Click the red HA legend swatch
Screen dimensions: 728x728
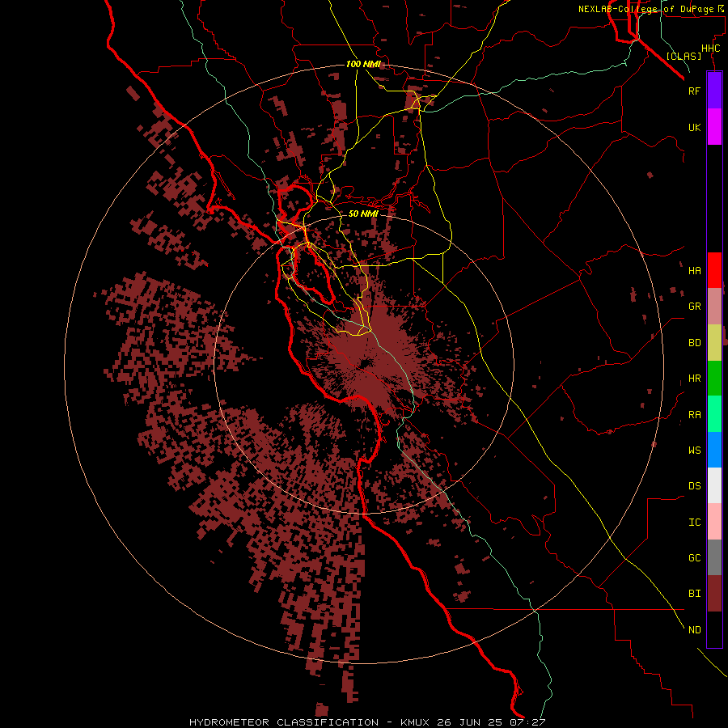[714, 270]
